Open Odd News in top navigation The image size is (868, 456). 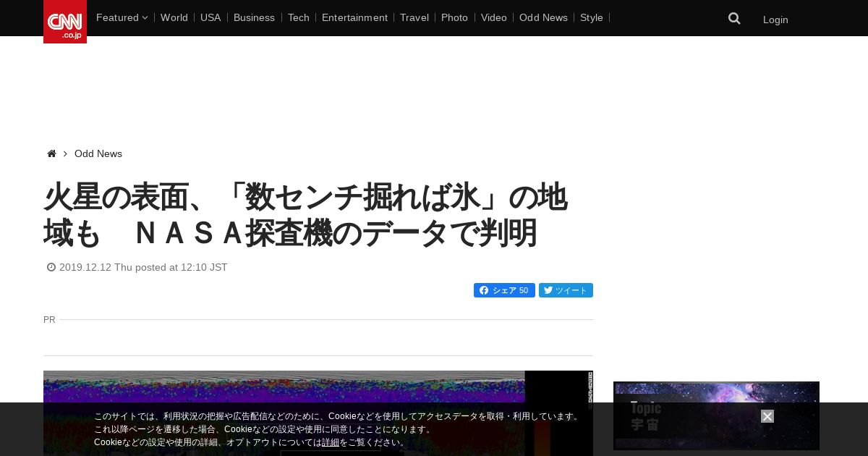(x=543, y=17)
